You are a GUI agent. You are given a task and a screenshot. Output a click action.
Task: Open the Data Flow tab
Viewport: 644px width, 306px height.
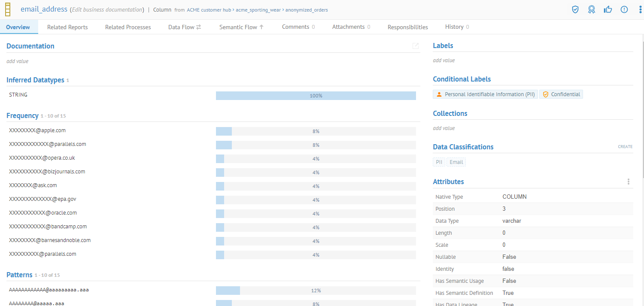184,27
